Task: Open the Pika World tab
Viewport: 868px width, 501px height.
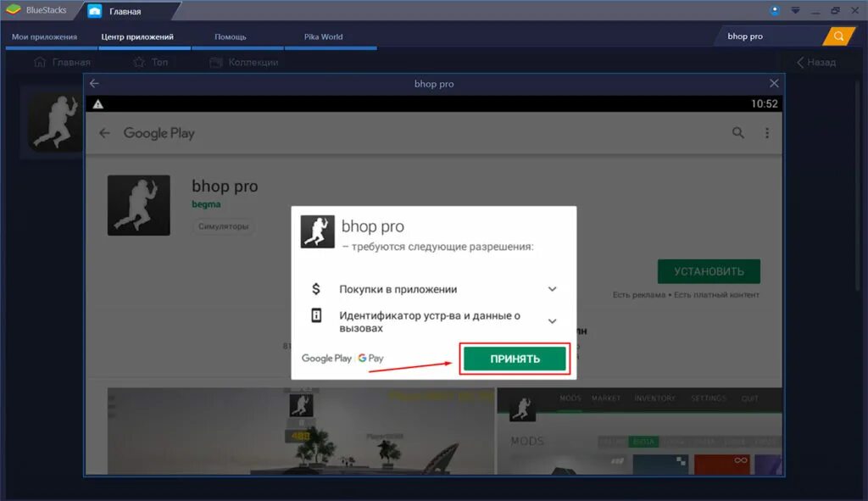Action: [x=323, y=37]
